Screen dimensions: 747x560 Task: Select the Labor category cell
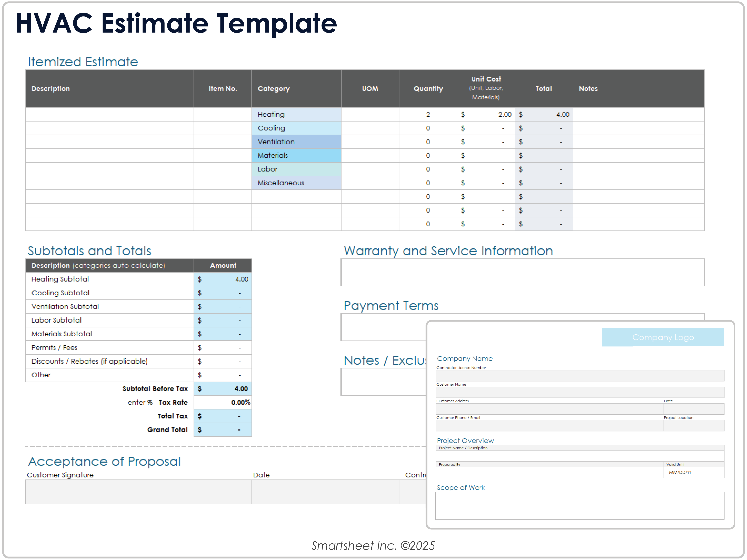click(297, 169)
